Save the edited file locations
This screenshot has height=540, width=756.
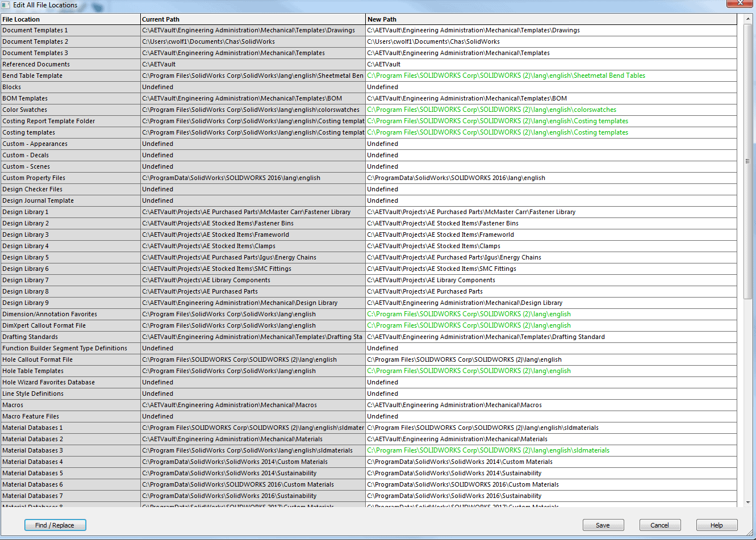(x=603, y=525)
